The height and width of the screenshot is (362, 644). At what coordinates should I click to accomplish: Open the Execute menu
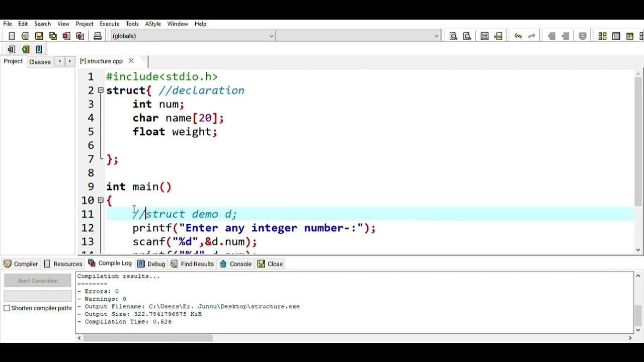click(x=109, y=24)
